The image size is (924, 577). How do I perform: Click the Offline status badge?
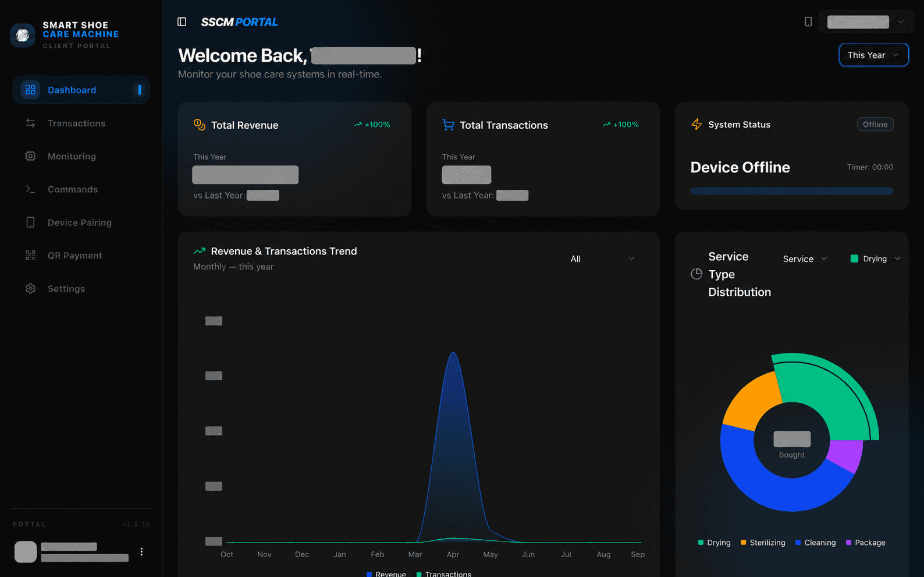click(x=875, y=124)
